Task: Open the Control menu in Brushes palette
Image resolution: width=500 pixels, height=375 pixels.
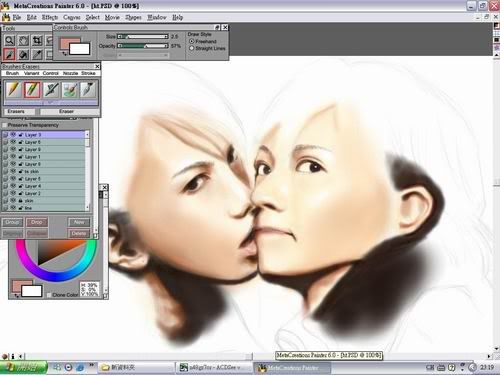Action: coord(51,73)
